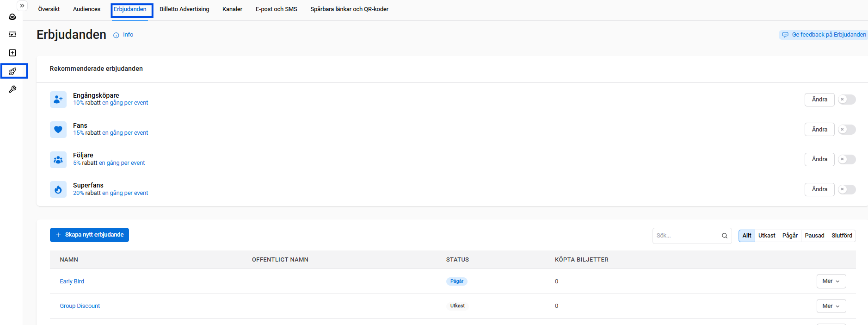Open the Early Bird offer link
868x325 pixels.
coord(72,281)
